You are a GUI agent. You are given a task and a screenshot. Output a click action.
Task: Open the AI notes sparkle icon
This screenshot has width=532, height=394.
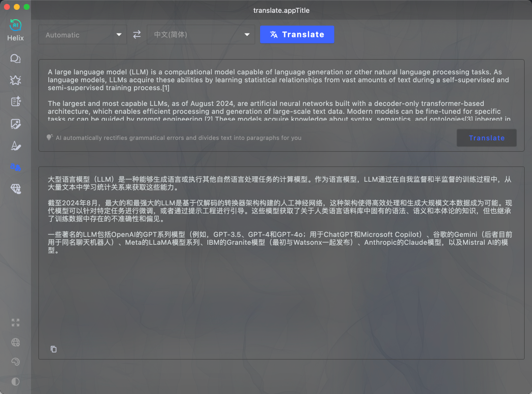[x=15, y=102]
